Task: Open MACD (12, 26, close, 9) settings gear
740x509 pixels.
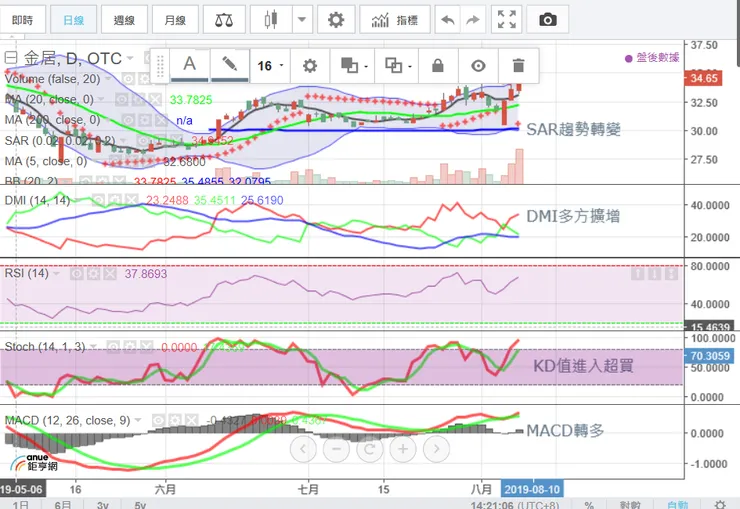Action: coord(175,420)
